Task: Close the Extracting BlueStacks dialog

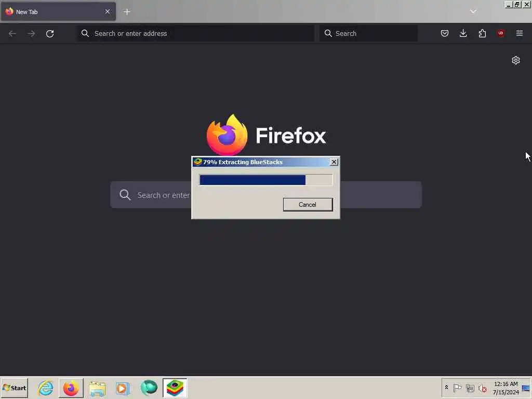Action: pos(334,162)
